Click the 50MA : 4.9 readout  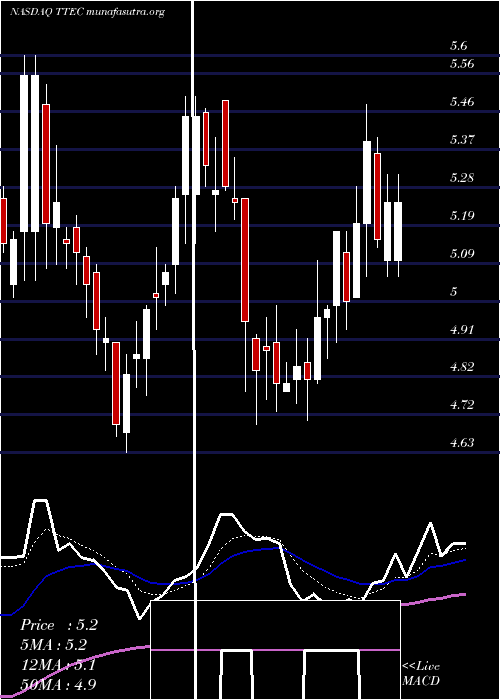coord(58,684)
